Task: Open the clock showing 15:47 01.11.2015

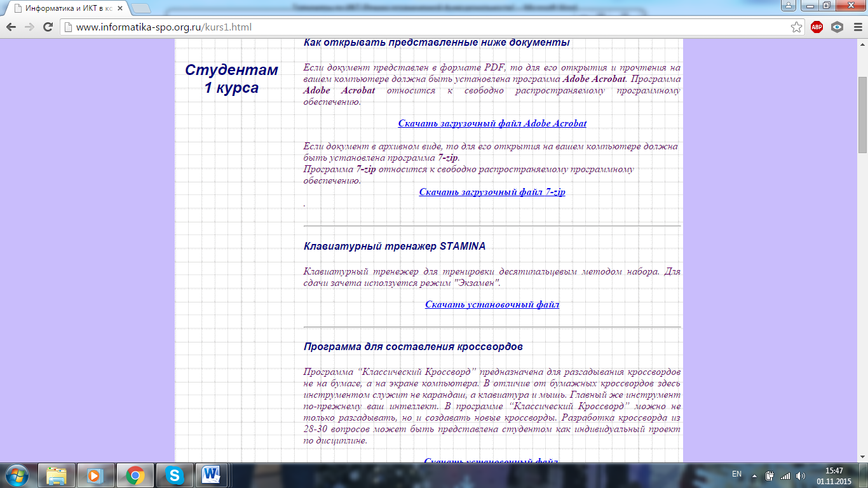Action: click(834, 475)
